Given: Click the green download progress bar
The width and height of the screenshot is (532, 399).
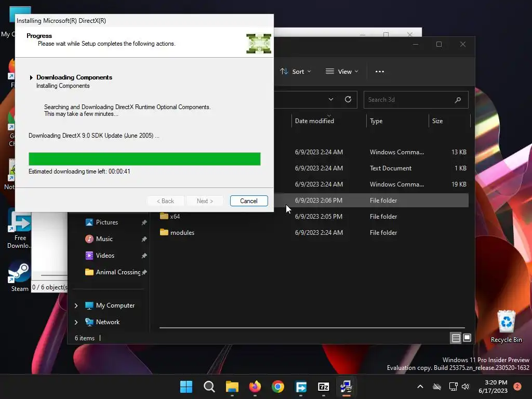Looking at the screenshot, I should coord(144,159).
